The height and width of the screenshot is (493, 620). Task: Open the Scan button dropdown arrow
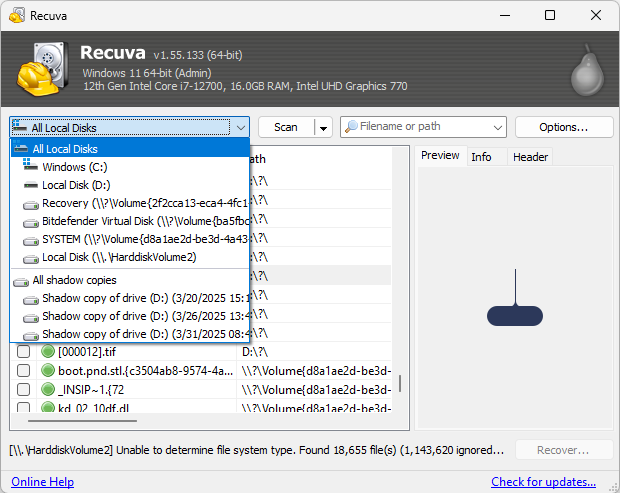[323, 128]
